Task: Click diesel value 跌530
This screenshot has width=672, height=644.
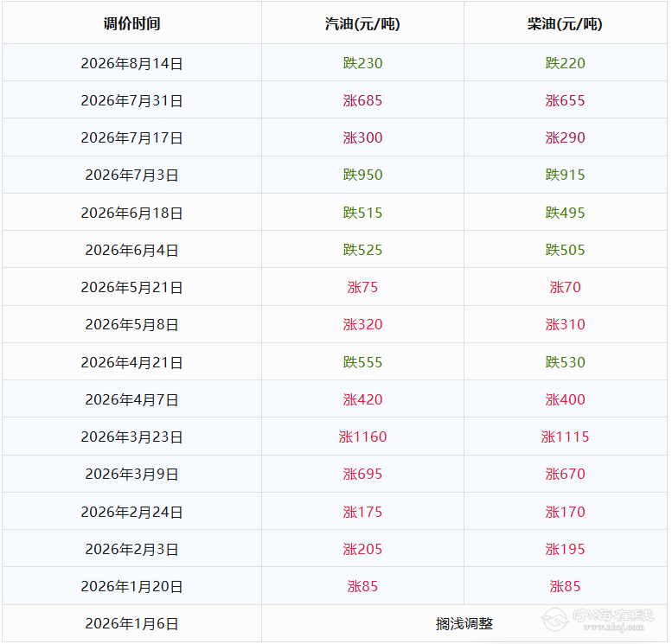Action: pos(565,362)
